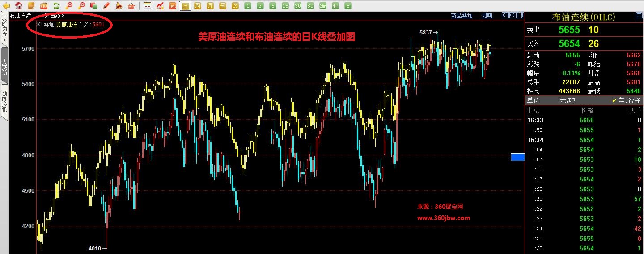This screenshot has height=254, width=644.
Task: Select the 1-minute period button
Action: pyautogui.click(x=248, y=6)
